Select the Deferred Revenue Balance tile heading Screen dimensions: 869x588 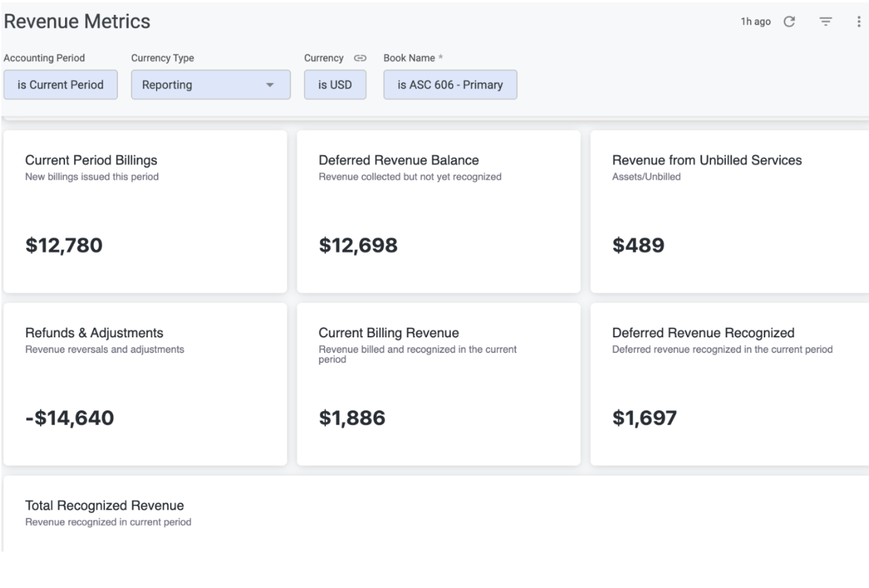[399, 161]
